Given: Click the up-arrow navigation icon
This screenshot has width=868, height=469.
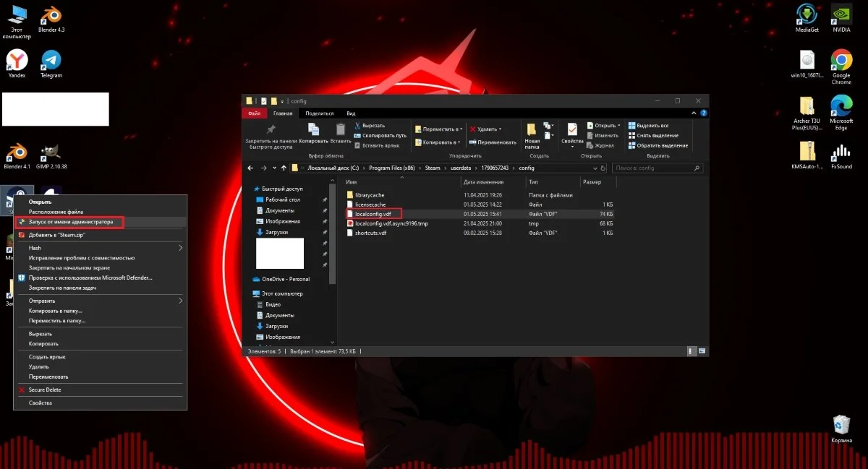Looking at the screenshot, I should pyautogui.click(x=284, y=168).
